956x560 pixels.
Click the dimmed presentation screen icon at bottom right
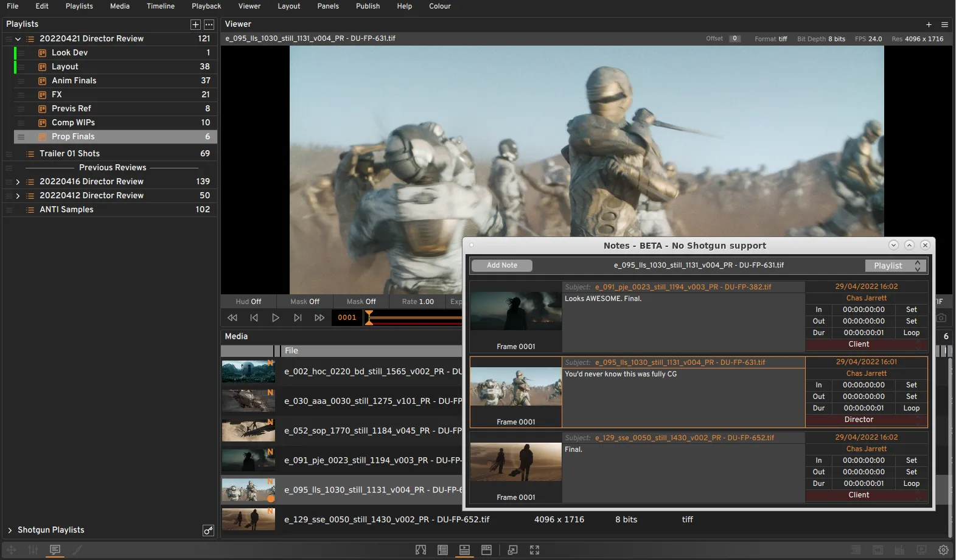coord(921,550)
